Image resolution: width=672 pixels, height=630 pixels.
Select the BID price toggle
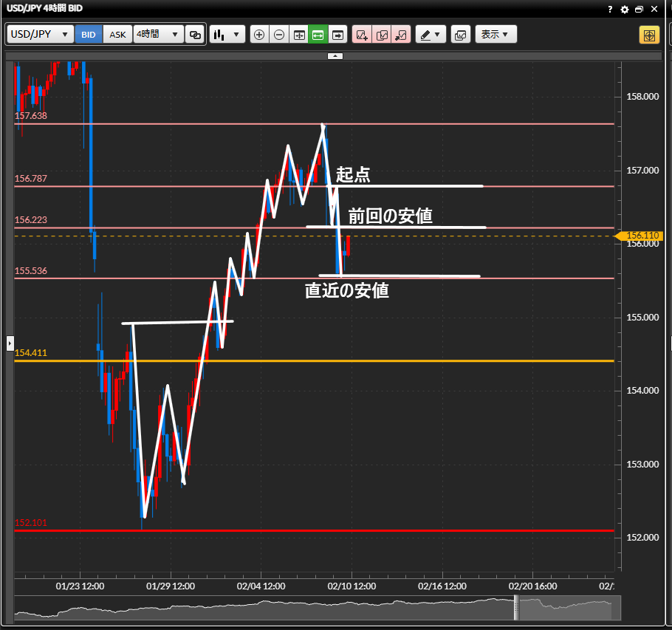click(x=89, y=35)
